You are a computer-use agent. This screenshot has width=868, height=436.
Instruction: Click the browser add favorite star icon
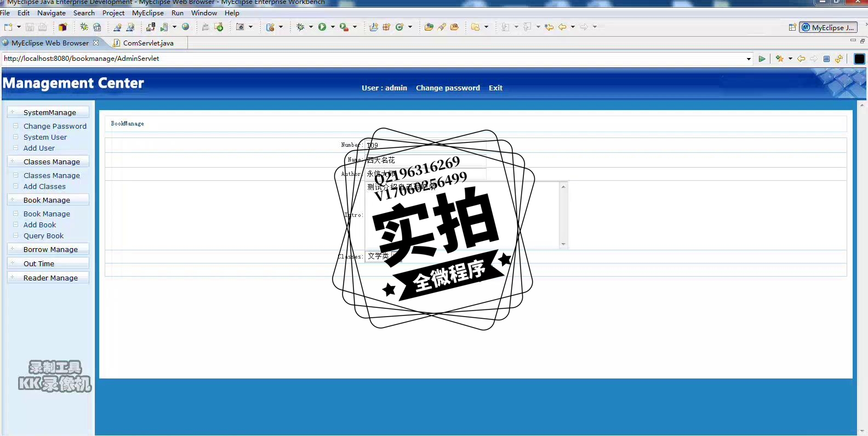tap(780, 59)
